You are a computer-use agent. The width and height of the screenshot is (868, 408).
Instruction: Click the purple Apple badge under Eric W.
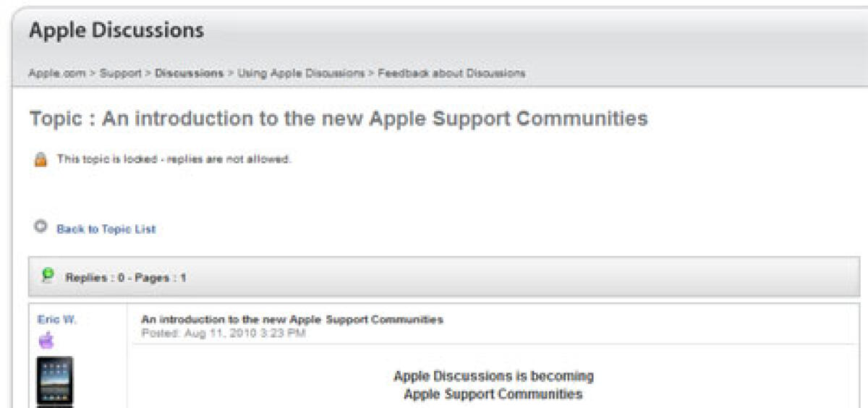(x=46, y=340)
